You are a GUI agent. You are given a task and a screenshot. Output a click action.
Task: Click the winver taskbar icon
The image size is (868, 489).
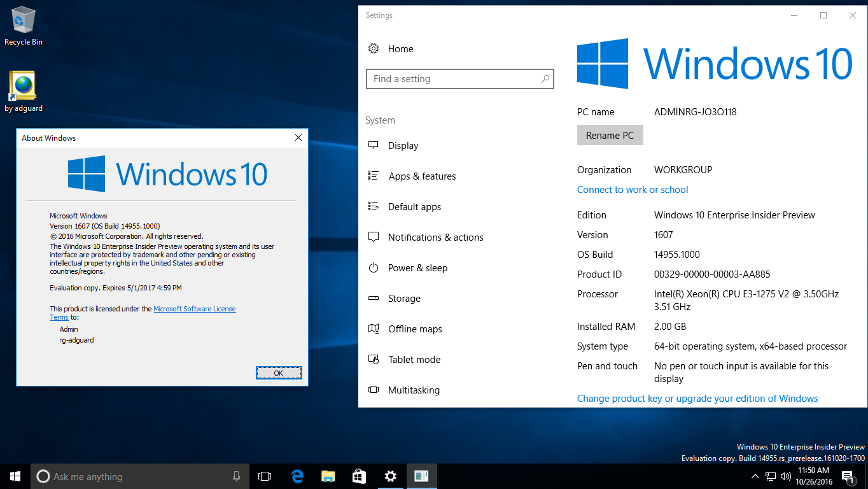(x=421, y=476)
